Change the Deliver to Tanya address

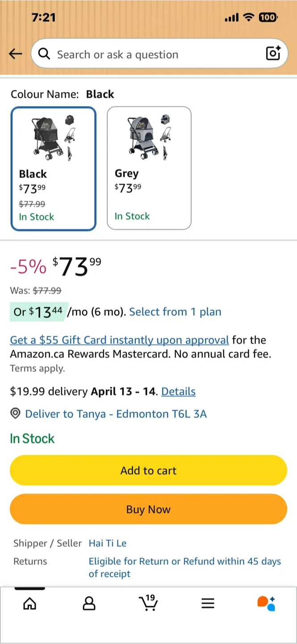[x=116, y=414]
